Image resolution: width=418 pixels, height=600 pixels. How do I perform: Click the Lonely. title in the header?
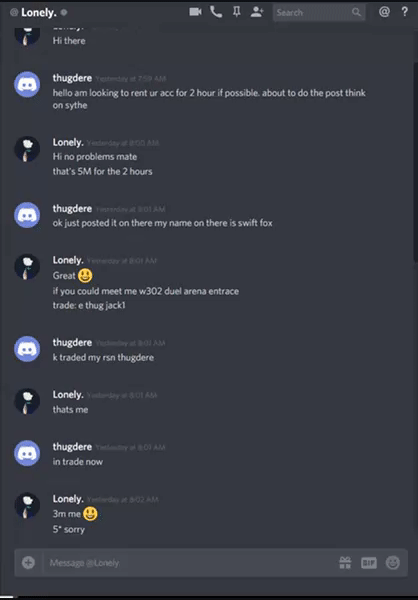(x=39, y=13)
